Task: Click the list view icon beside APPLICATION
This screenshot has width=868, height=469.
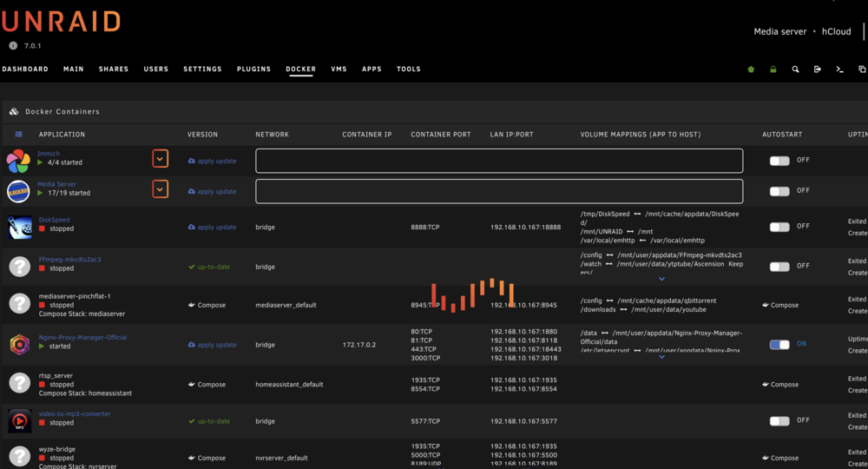Action: [x=18, y=134]
